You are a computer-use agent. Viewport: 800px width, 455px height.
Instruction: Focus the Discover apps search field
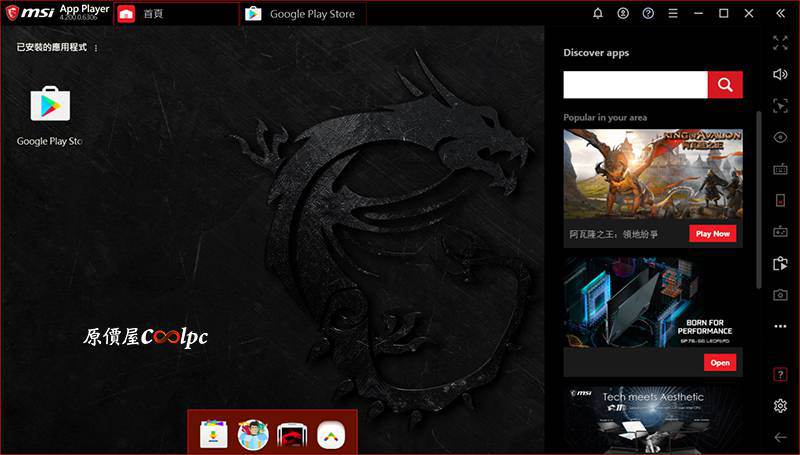(x=635, y=85)
